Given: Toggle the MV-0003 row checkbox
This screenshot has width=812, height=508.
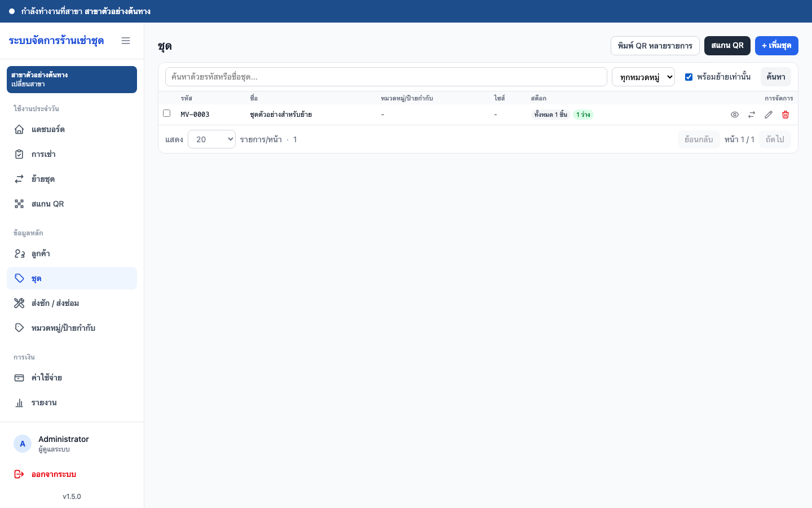Looking at the screenshot, I should [x=166, y=113].
